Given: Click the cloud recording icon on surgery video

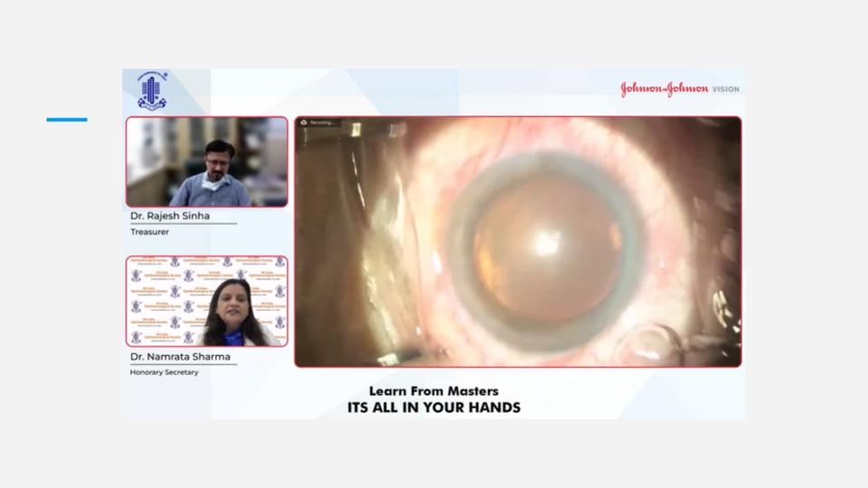Looking at the screenshot, I should (x=304, y=122).
